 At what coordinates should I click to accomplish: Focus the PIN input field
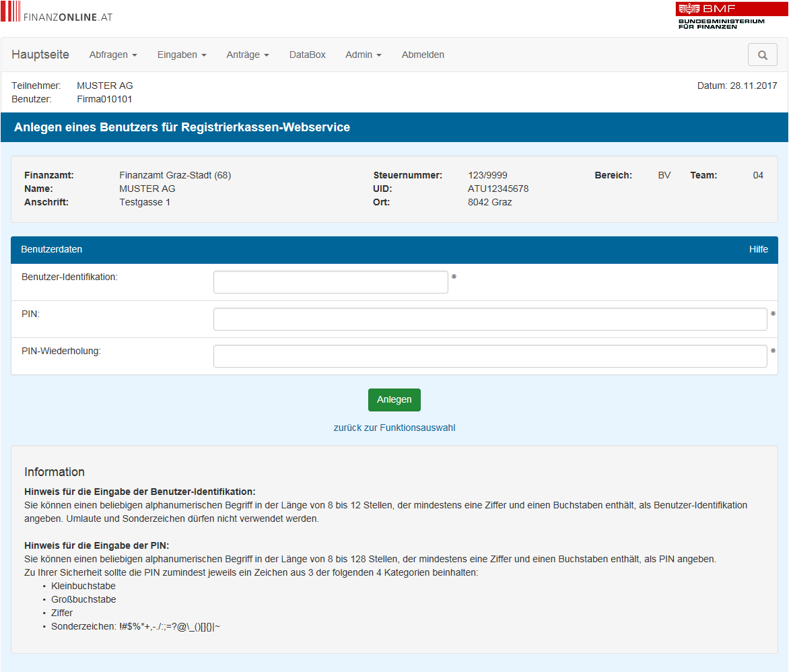(489, 319)
